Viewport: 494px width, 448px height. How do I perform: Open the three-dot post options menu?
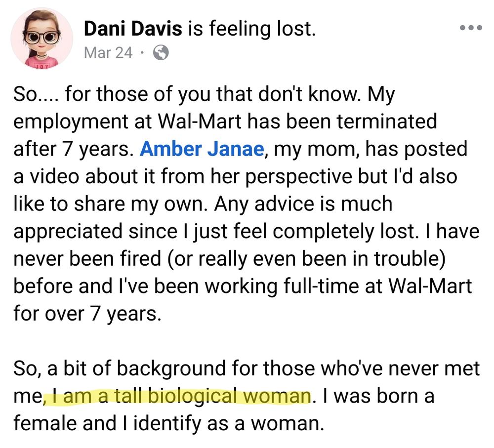point(471,28)
